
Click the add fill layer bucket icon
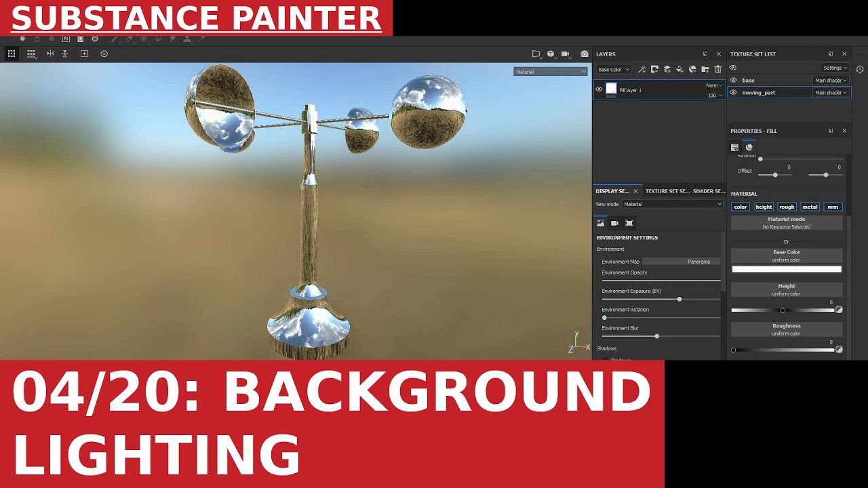click(679, 69)
